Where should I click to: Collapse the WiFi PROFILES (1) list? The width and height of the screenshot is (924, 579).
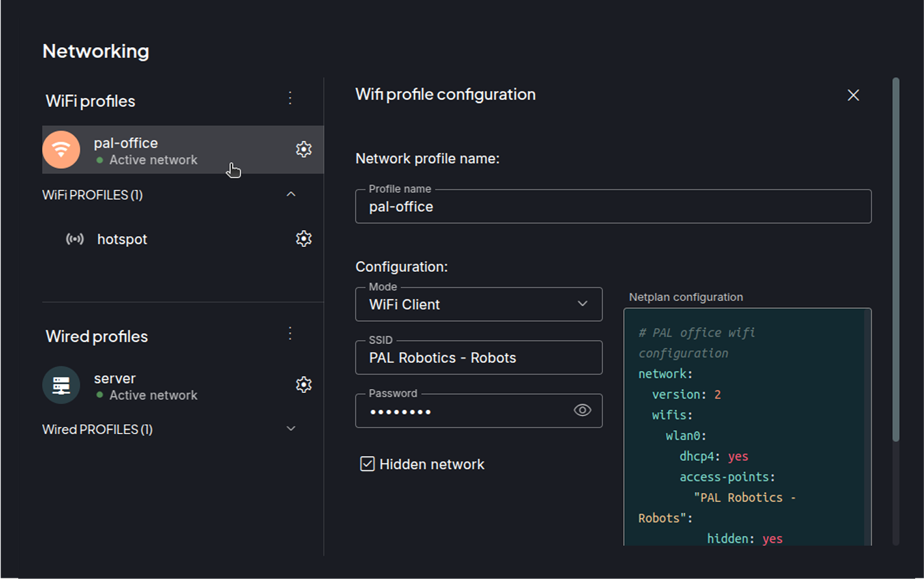coord(290,194)
